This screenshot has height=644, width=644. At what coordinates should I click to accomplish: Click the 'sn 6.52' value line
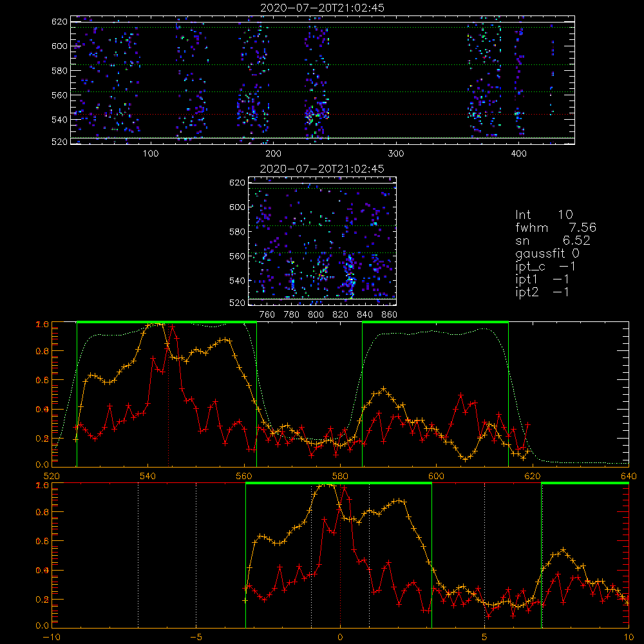click(553, 240)
